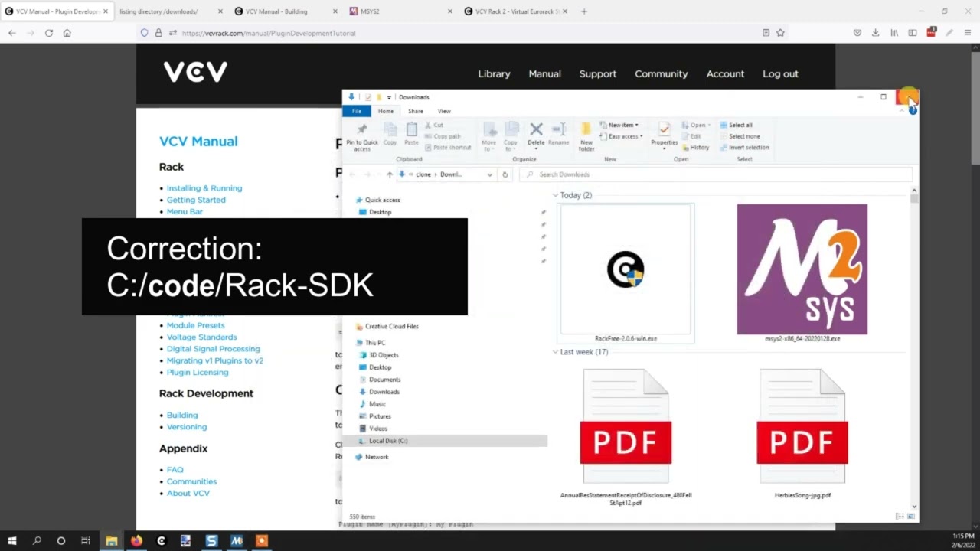Screen dimensions: 980x551
Task: Select Local Disk (C:) in navigation pane
Action: point(445,441)
